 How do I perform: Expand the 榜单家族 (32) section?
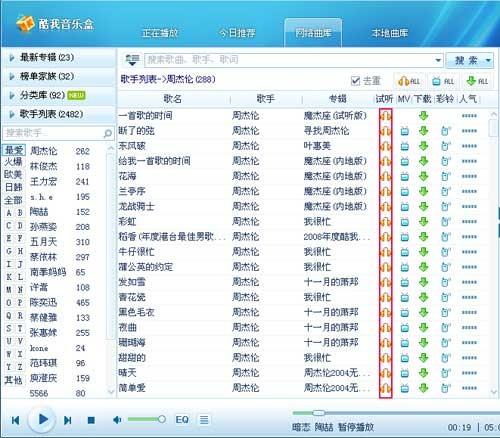coord(59,76)
